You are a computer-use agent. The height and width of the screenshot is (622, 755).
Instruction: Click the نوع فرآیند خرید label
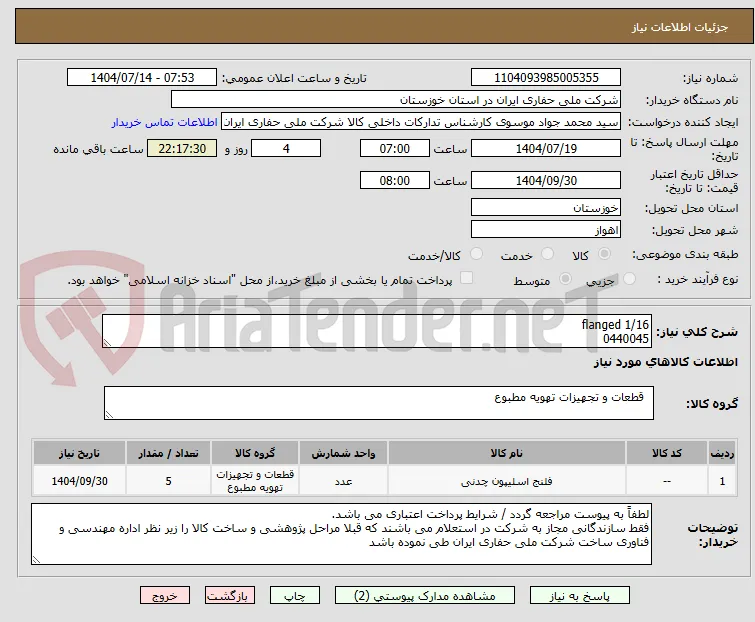coord(698,279)
